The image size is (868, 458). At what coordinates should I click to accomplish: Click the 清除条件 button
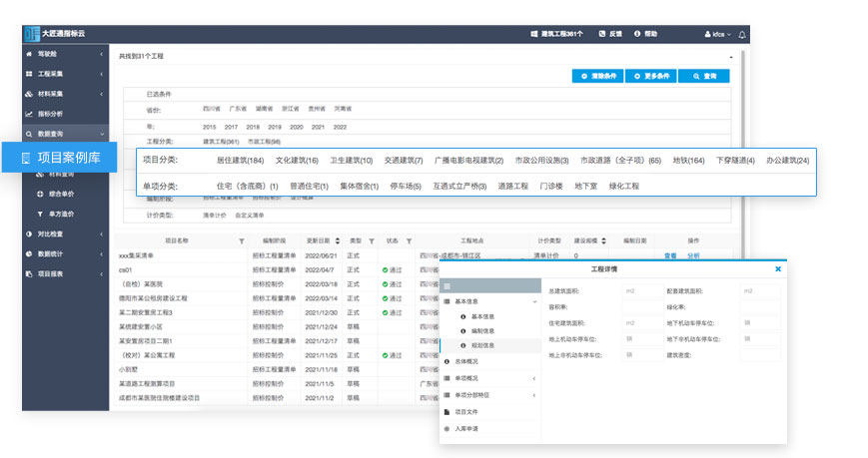click(598, 76)
